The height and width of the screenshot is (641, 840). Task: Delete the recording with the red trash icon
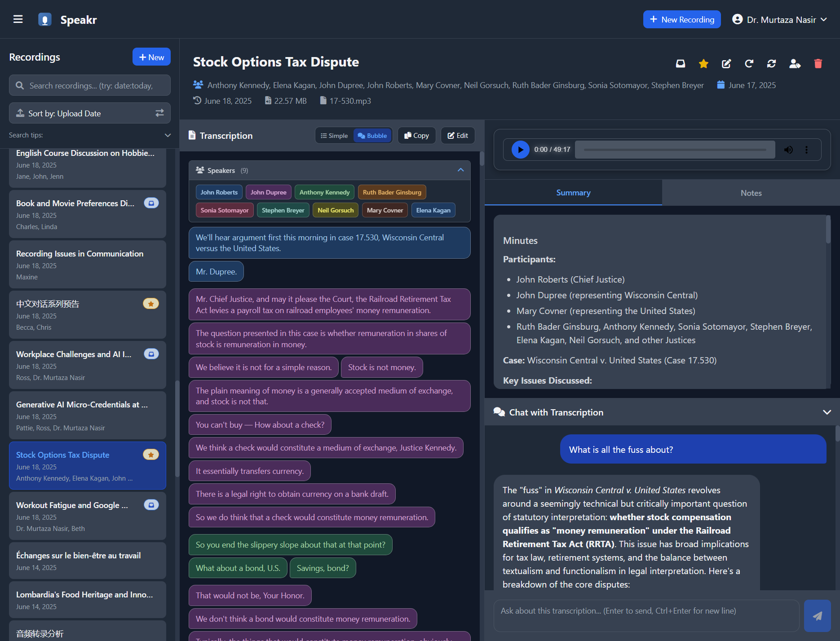tap(818, 64)
